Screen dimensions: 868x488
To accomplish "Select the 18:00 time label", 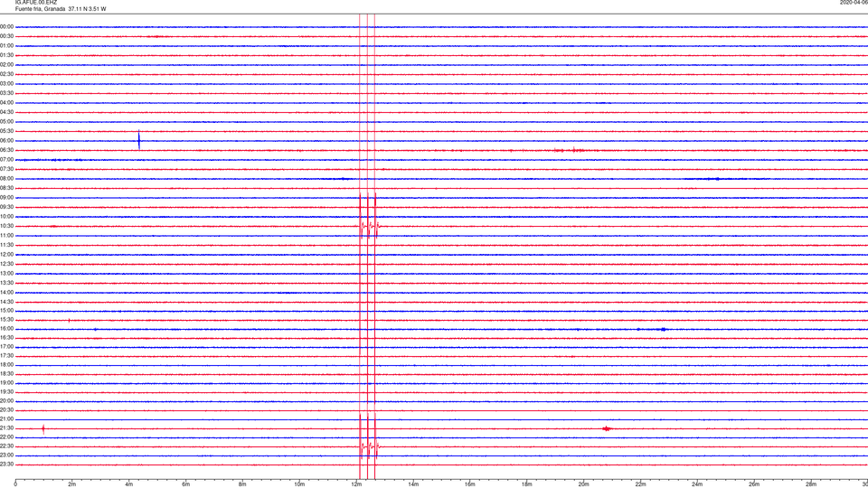I will coord(6,365).
